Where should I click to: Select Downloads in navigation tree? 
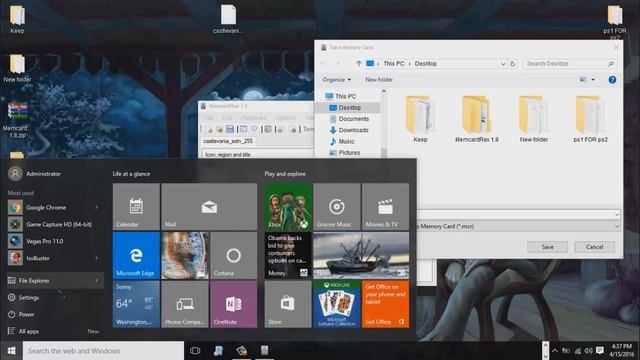click(x=353, y=130)
